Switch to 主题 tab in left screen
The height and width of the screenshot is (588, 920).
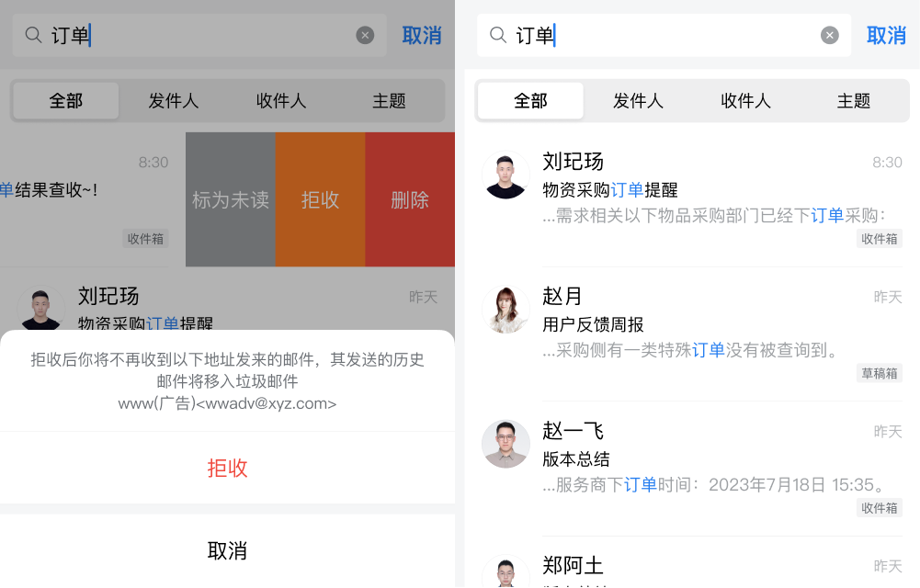389,101
